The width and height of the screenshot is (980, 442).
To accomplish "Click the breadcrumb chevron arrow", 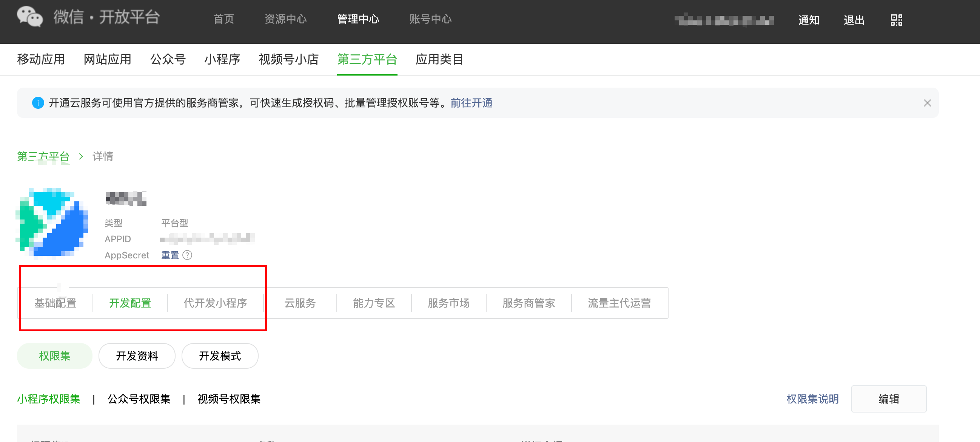I will pos(81,156).
